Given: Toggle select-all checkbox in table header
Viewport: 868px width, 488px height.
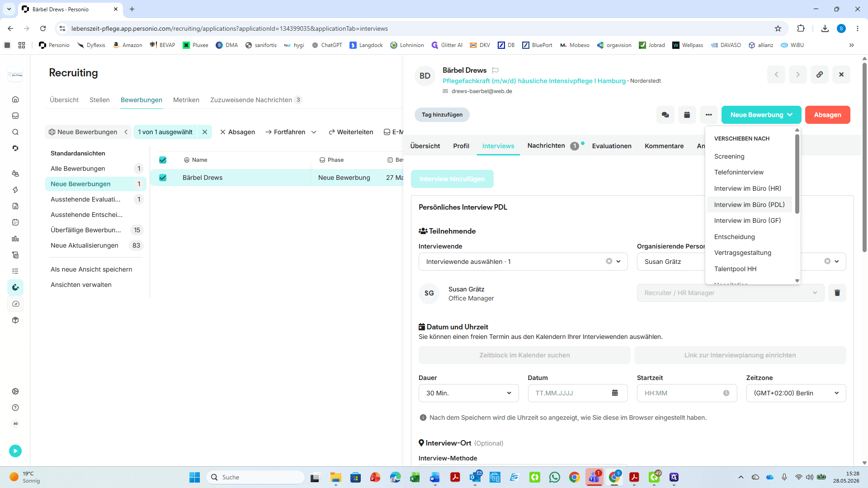Looking at the screenshot, I should tap(163, 160).
